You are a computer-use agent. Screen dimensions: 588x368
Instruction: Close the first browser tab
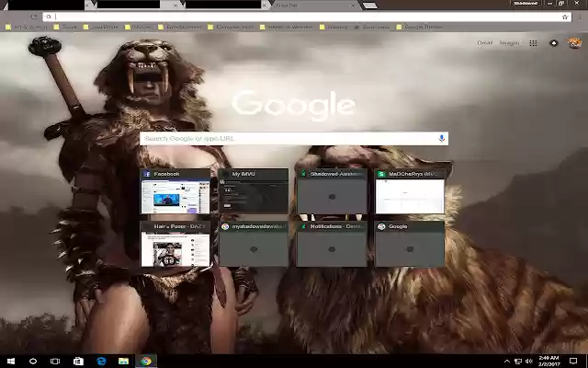pyautogui.click(x=87, y=6)
